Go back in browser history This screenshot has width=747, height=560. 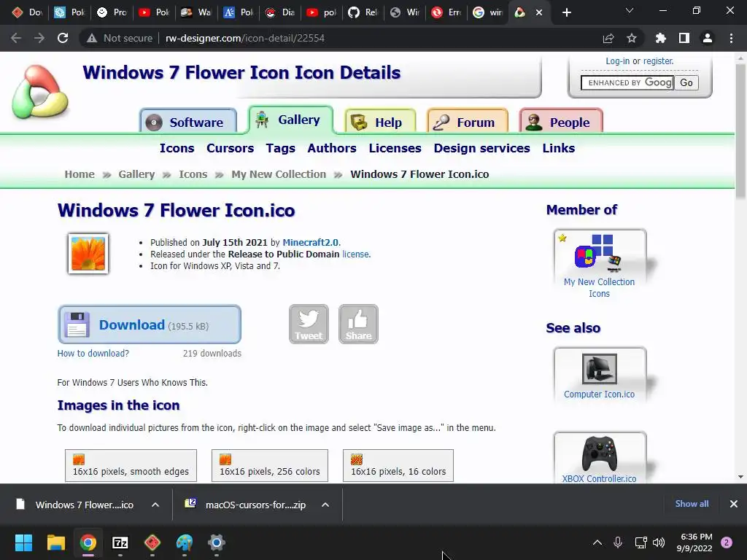point(16,38)
